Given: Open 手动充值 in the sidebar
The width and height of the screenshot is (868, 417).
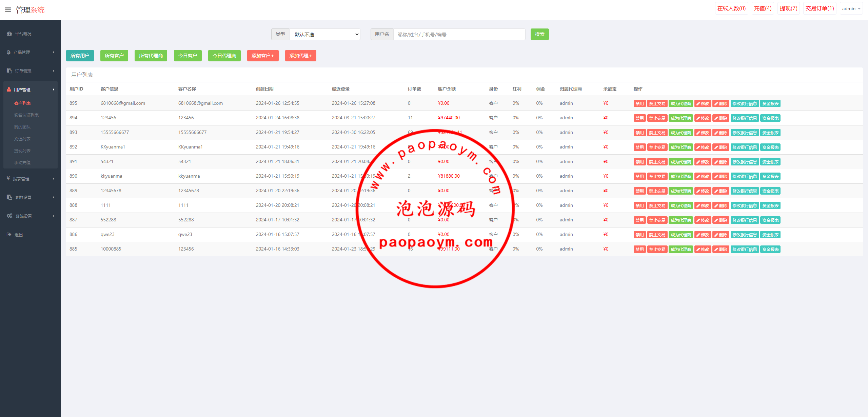Looking at the screenshot, I should pyautogui.click(x=22, y=162).
